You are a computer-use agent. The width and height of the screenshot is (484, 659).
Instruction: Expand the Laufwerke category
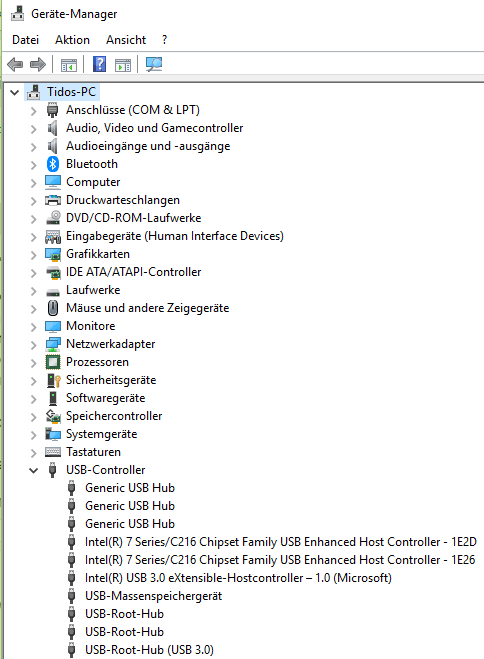(x=34, y=291)
